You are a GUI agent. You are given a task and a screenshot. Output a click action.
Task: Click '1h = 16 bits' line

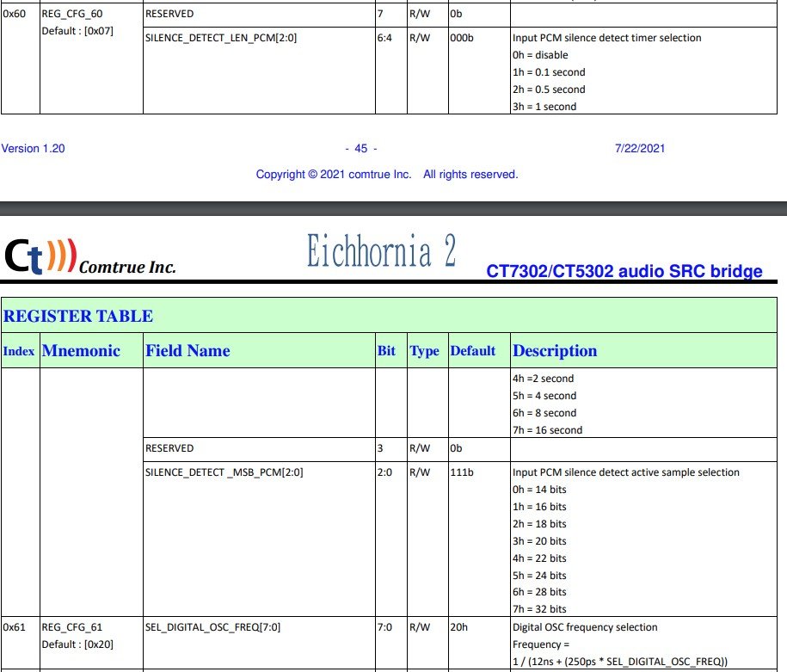tap(539, 507)
